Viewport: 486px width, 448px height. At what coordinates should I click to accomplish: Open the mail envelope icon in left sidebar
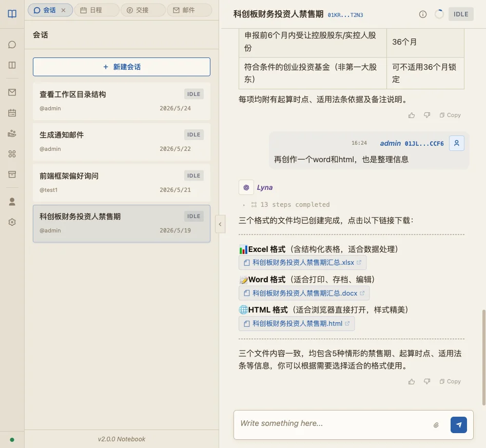click(x=12, y=92)
